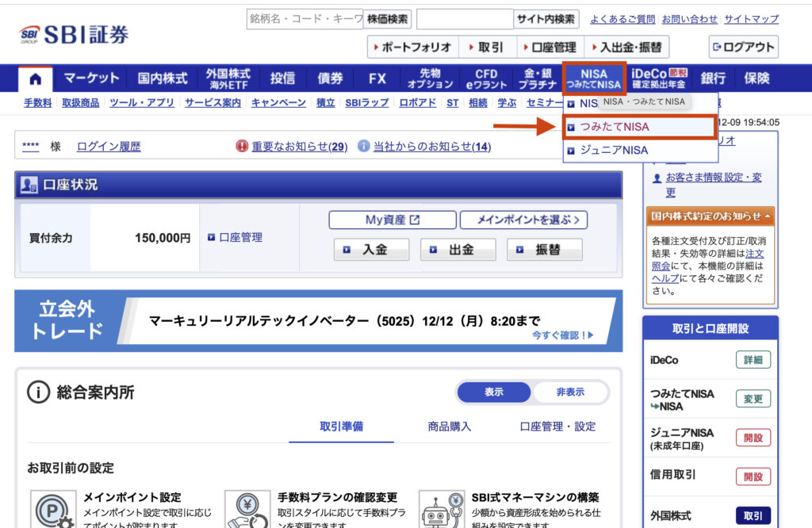Screen dimensions: 812x528
Task: Open the 金・銀プラチナ nav tab
Action: 538,78
